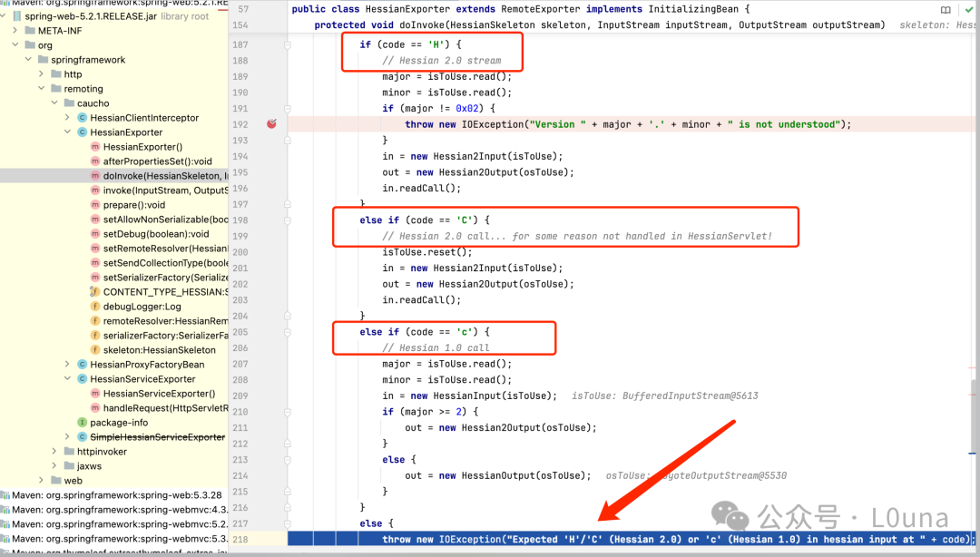980x557 pixels.
Task: Select handleRequest(HttpServletRequest method
Action: pos(166,407)
